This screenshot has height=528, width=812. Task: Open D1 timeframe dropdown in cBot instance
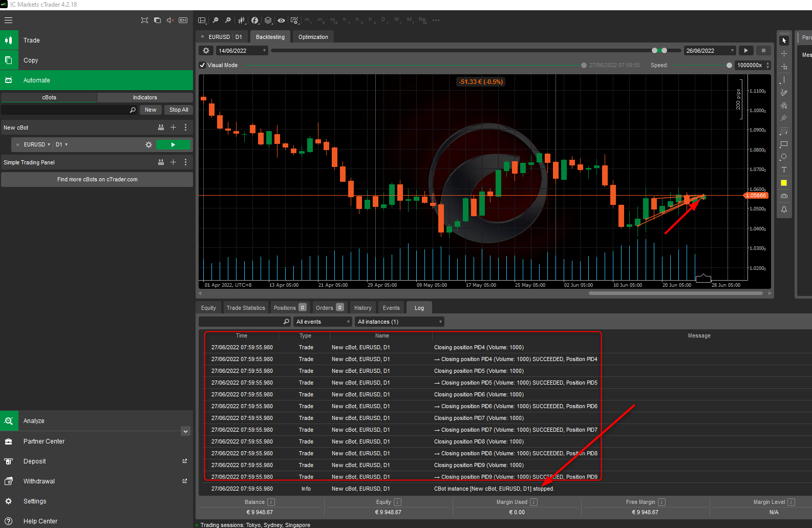pos(61,145)
